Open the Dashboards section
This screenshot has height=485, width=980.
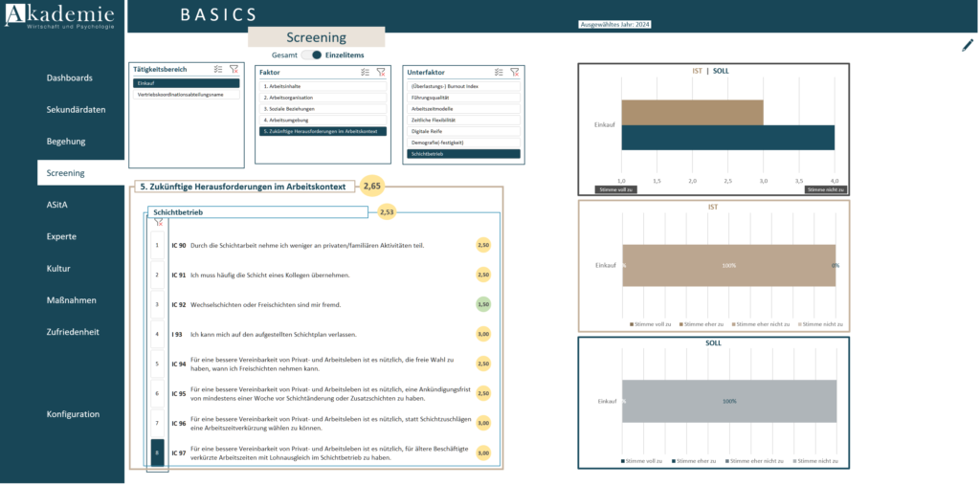[x=70, y=77]
